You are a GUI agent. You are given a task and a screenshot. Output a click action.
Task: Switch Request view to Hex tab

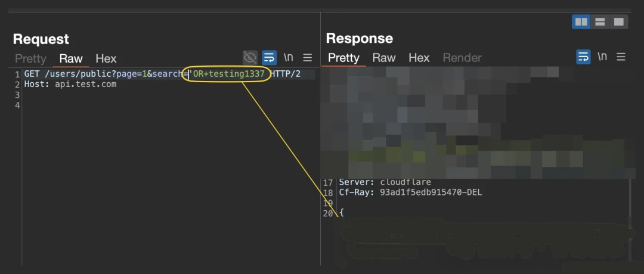click(106, 58)
